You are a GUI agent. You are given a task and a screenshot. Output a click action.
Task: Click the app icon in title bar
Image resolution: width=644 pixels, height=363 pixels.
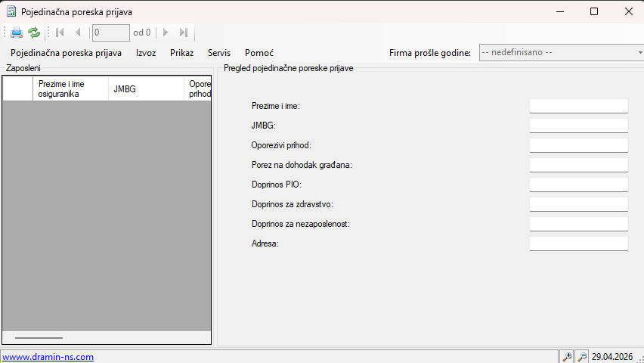(x=11, y=11)
